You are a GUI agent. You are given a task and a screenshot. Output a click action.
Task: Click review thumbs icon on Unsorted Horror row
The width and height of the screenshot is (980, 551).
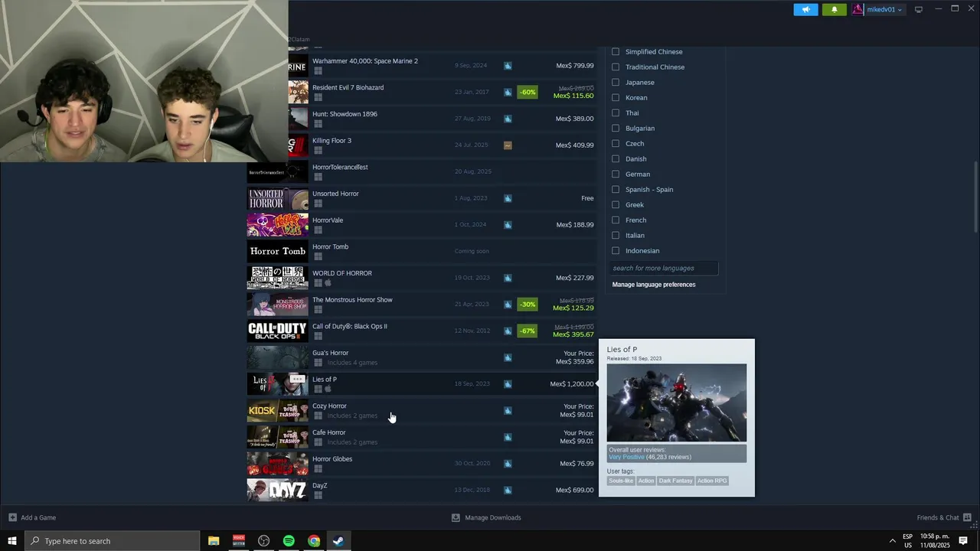508,198
